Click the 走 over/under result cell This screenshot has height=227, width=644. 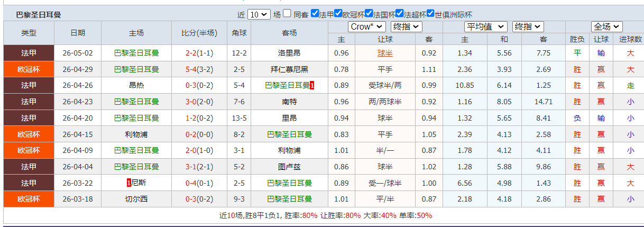(630, 85)
